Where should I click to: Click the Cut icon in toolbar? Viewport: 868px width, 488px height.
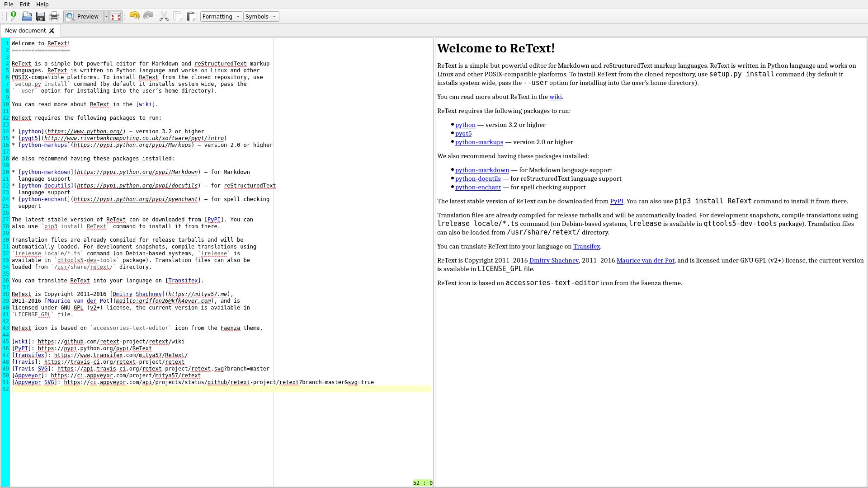(164, 16)
